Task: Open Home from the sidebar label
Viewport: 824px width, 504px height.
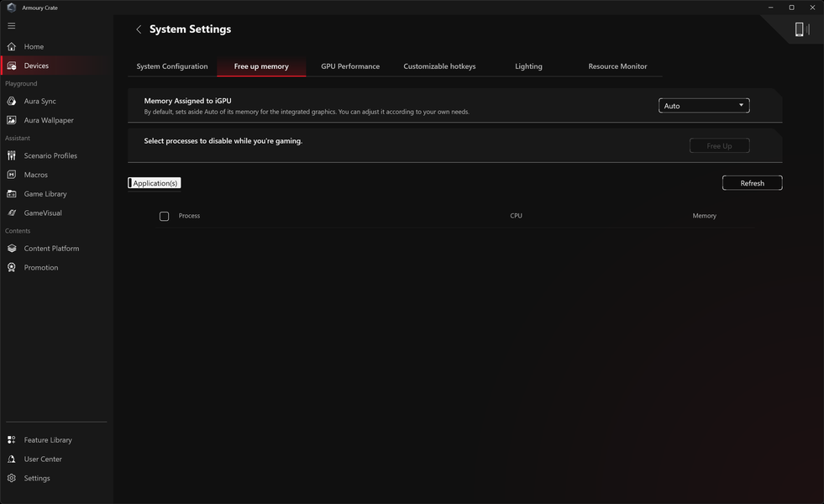Action: (x=34, y=47)
